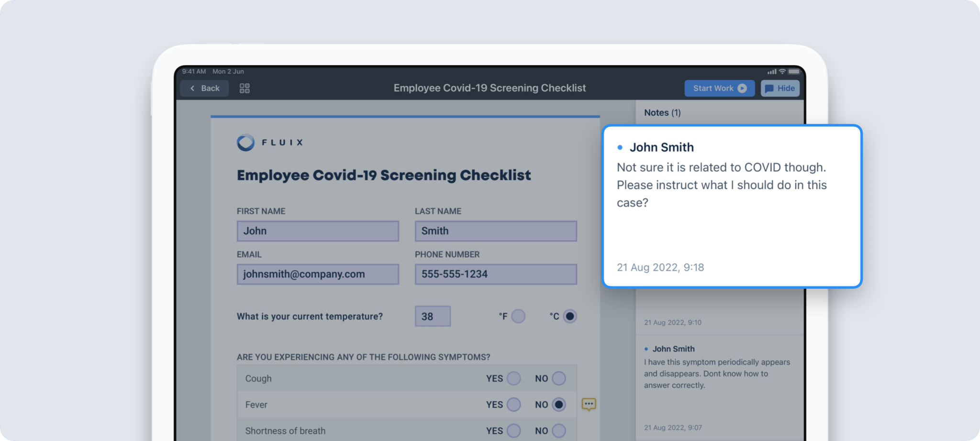Select the °C temperature unit
The width and height of the screenshot is (980, 441).
coord(569,316)
